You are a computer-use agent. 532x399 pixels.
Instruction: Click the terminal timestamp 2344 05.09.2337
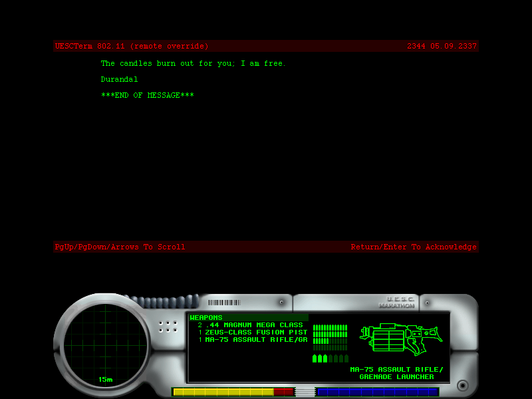point(442,47)
